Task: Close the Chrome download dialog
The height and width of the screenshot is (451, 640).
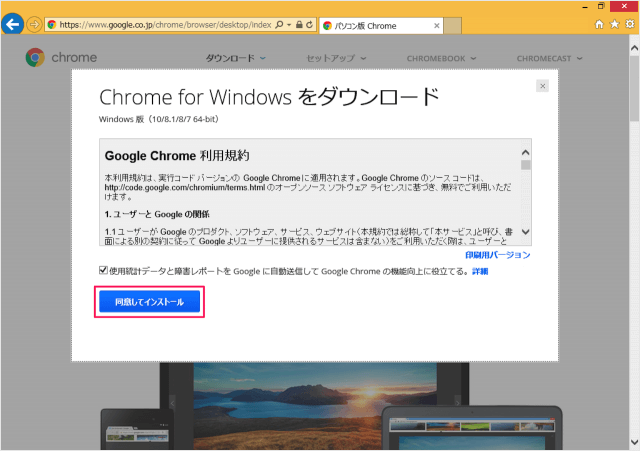Action: click(542, 86)
